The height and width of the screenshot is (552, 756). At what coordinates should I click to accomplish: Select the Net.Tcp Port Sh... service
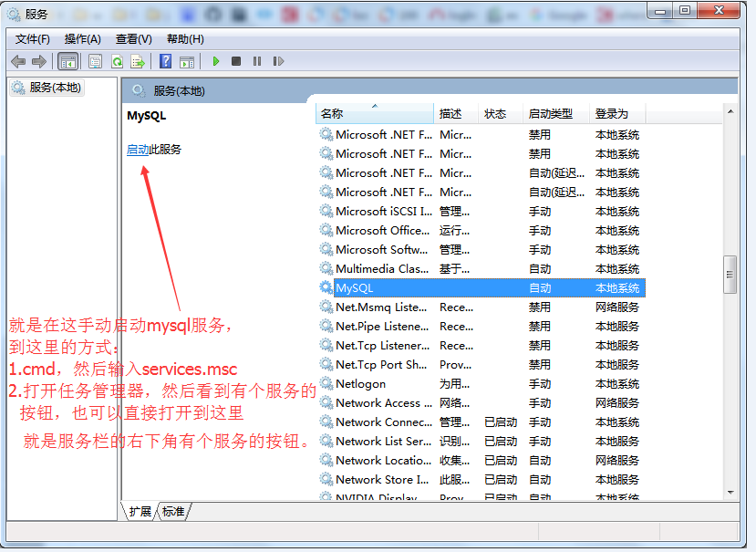point(482,364)
